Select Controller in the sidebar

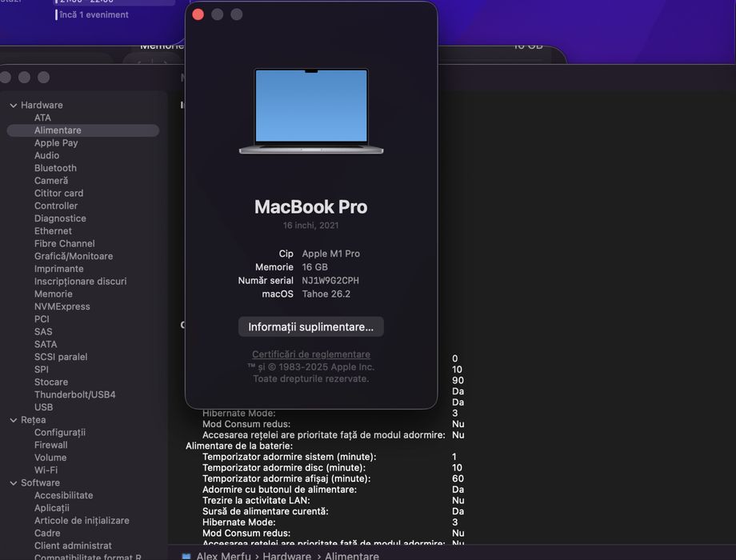pos(56,206)
